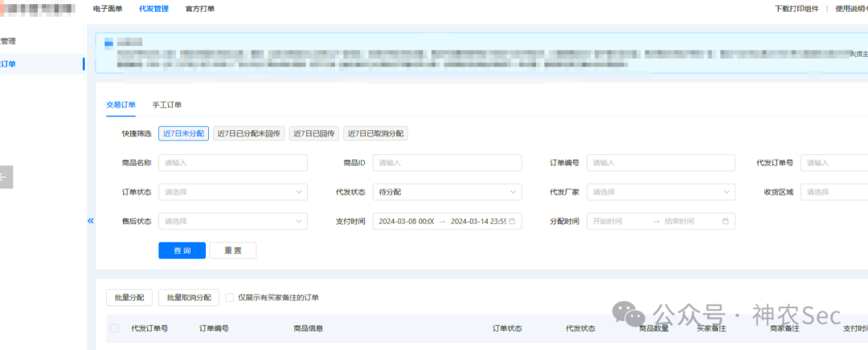Screen dimensions: 868x350
Task: Toggle select-all checkbox in table header
Action: click(x=115, y=328)
